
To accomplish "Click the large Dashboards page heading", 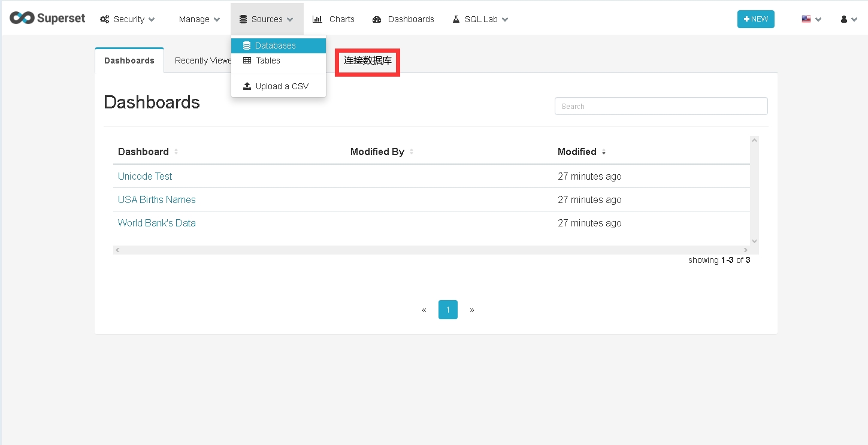I will [152, 102].
